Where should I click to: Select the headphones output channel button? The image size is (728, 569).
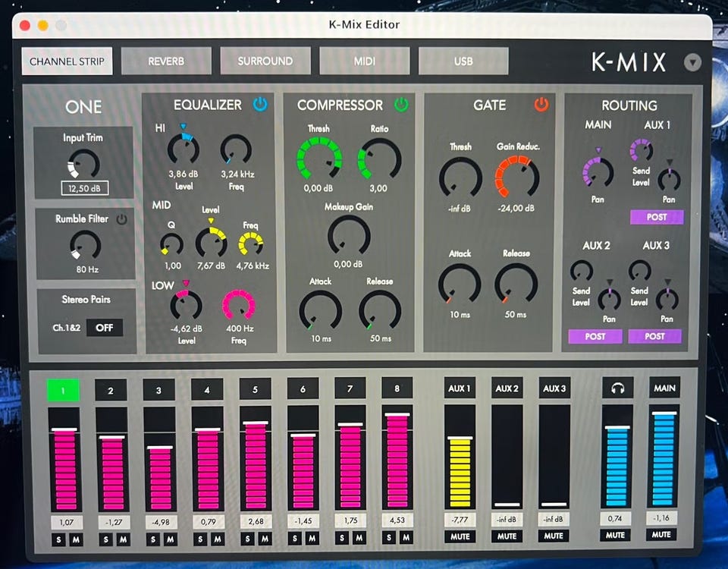617,388
